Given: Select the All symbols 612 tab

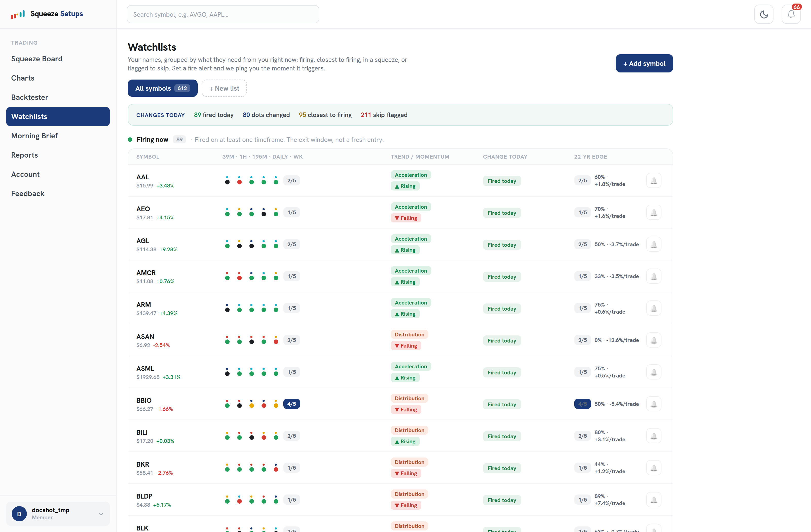Looking at the screenshot, I should [x=162, y=88].
